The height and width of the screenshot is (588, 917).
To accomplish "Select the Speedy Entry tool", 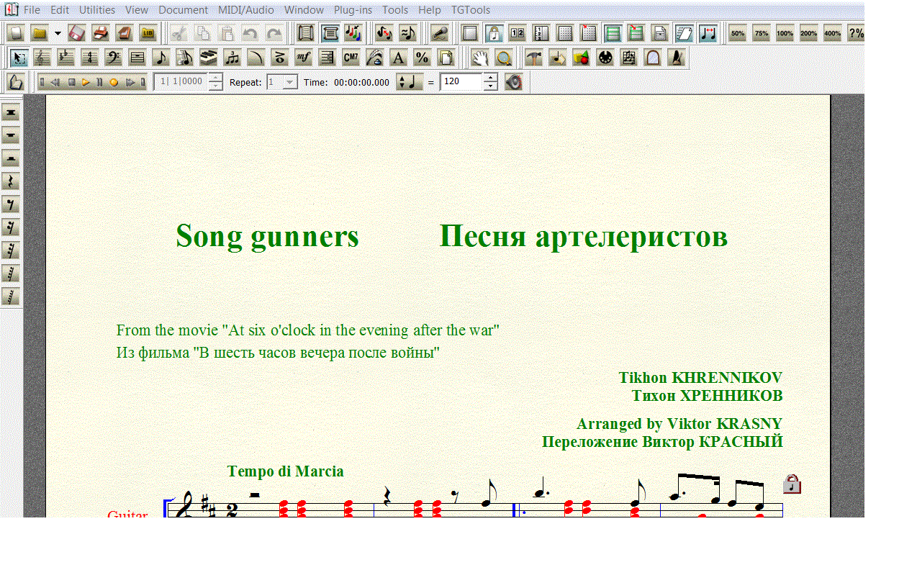I will (x=184, y=58).
